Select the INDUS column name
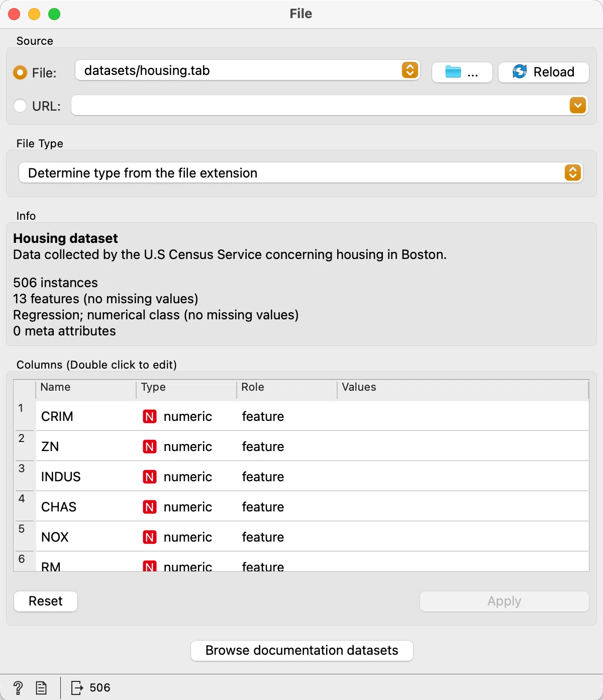This screenshot has width=603, height=700. click(61, 477)
